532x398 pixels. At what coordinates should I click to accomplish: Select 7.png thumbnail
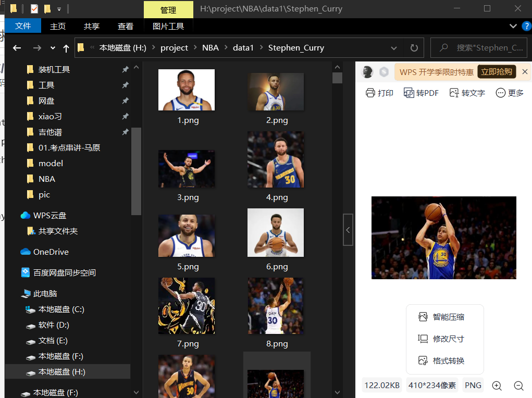(187, 306)
